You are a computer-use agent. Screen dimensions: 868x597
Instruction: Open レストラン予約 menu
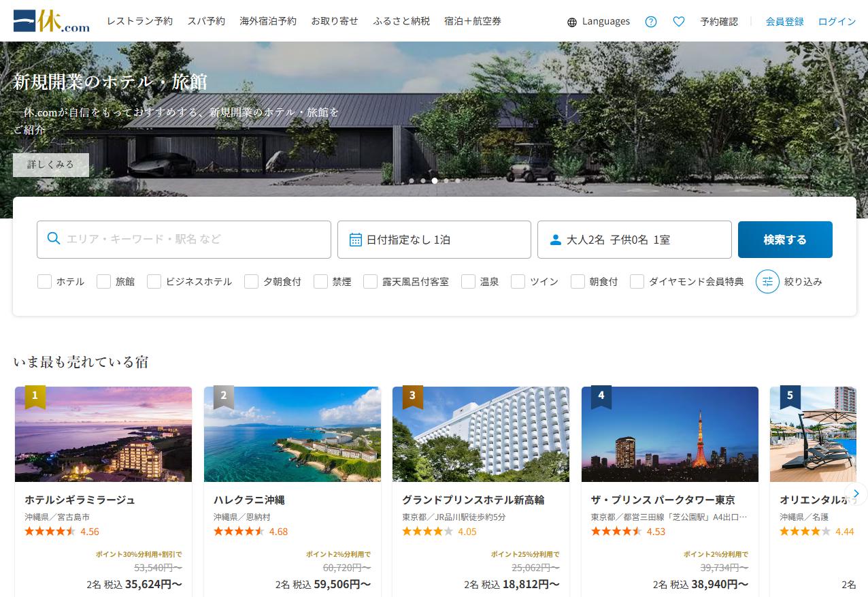139,21
